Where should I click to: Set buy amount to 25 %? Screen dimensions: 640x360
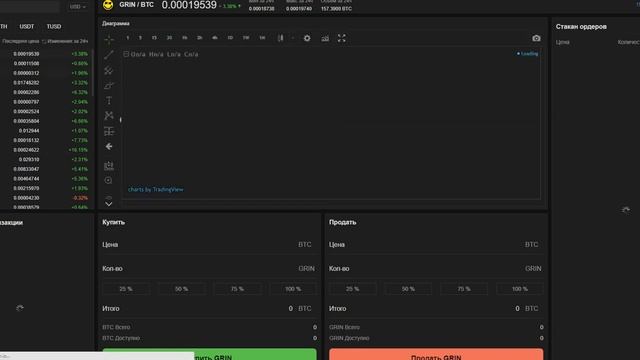[x=126, y=289]
